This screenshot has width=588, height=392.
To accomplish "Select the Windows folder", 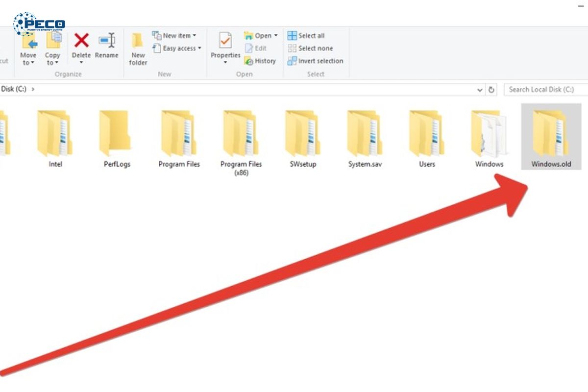I will [489, 139].
